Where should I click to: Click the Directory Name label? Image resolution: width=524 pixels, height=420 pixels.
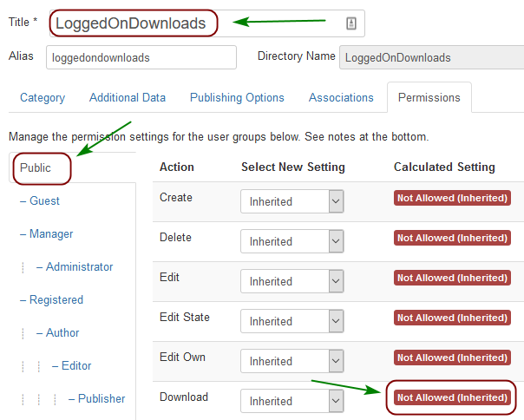tap(297, 56)
